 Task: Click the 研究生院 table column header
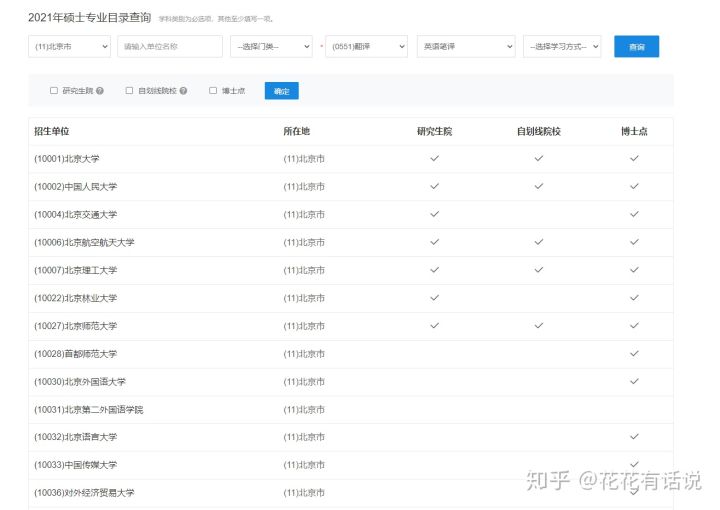pos(434,131)
